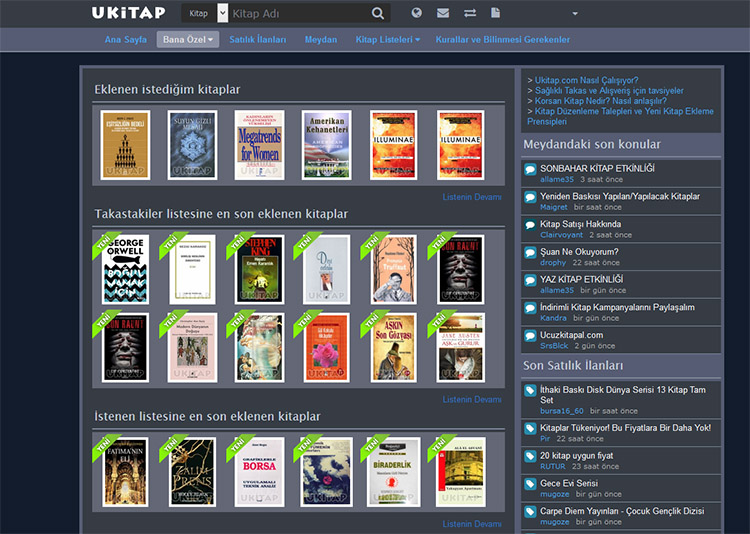Open Kurallar ve Bilinmesi Gerekenler
The image size is (750, 534).
503,40
